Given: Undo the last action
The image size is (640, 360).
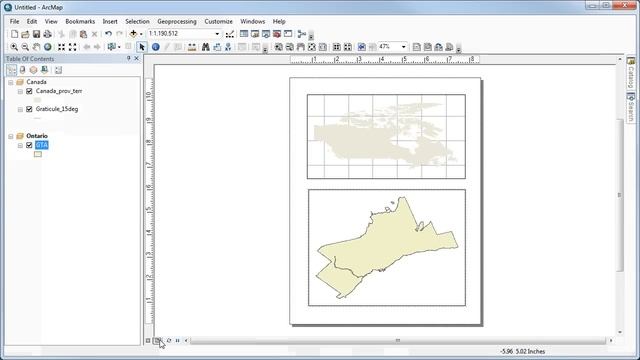Looking at the screenshot, I should coord(108,34).
